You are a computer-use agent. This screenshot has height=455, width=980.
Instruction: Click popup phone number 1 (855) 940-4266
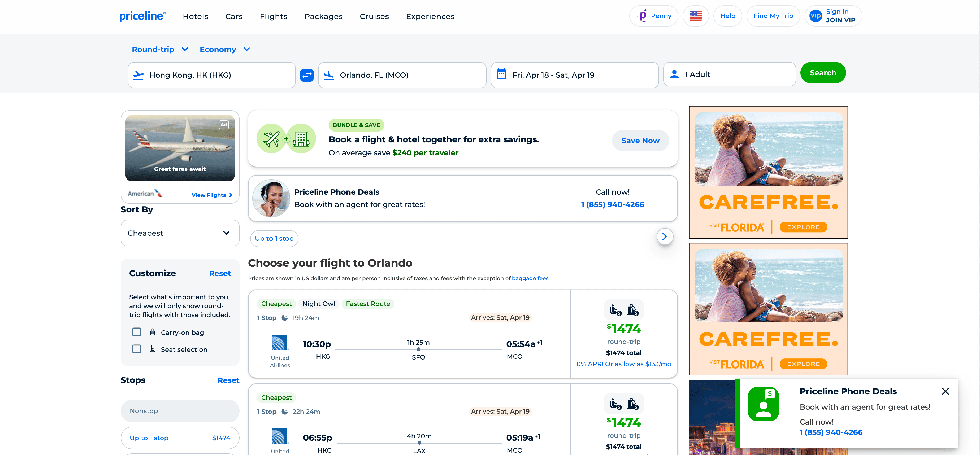(831, 432)
